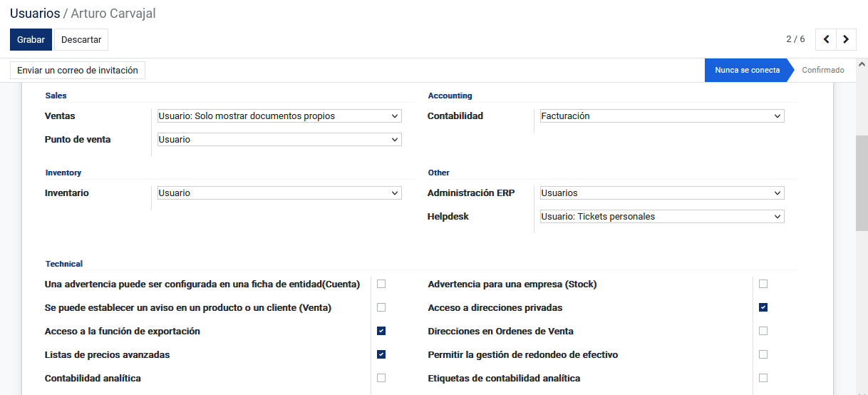This screenshot has width=868, height=395.
Task: Click the Etiquetas de contabilidad analítica label
Action: click(x=504, y=378)
